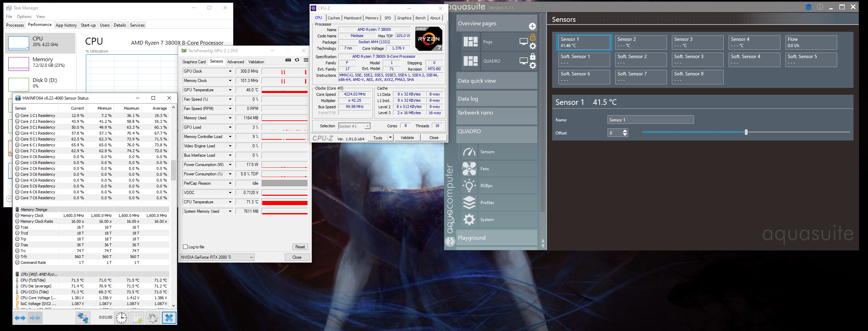The image size is (868, 331).
Task: Open HWiNFO sensor settings gear icon
Action: (x=153, y=318)
